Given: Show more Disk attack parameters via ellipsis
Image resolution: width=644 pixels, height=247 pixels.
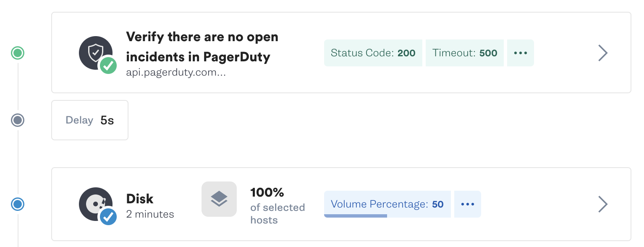Looking at the screenshot, I should click(468, 204).
